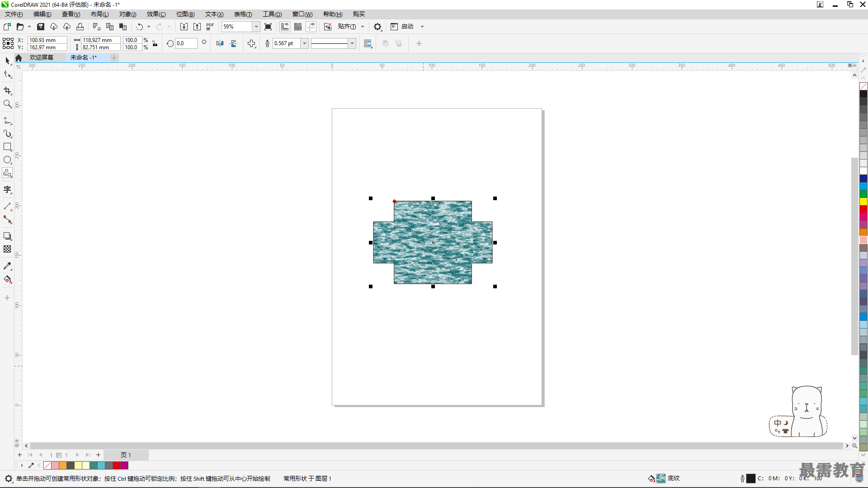Pick the yellow swatch in right color palette
Viewport: 868px width, 488px height.
[x=863, y=202]
